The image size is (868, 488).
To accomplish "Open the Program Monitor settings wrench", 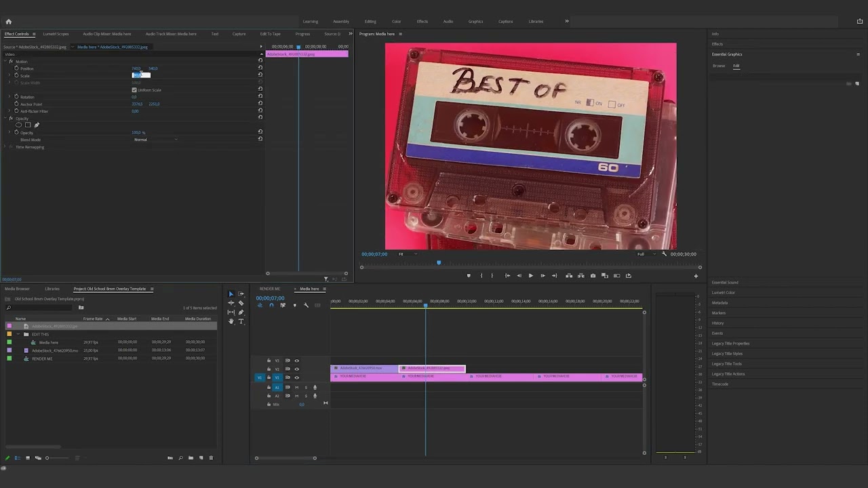I will tap(664, 254).
